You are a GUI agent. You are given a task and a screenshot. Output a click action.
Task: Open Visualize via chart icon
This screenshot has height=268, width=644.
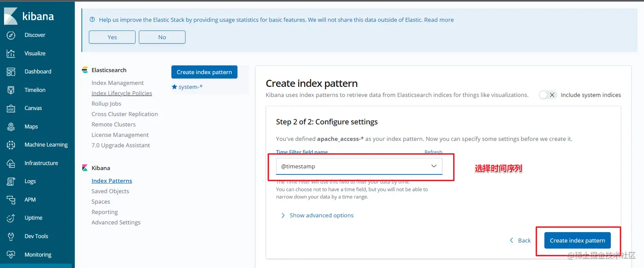[x=11, y=53]
